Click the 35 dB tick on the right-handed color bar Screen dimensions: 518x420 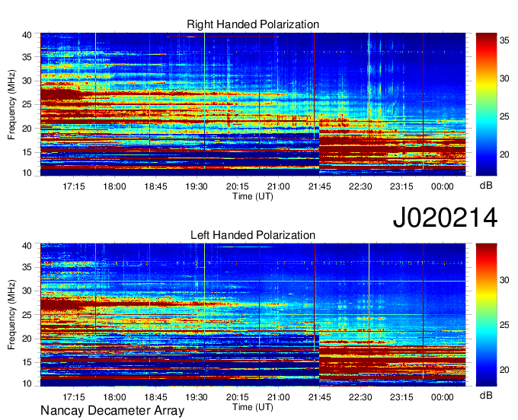click(504, 40)
